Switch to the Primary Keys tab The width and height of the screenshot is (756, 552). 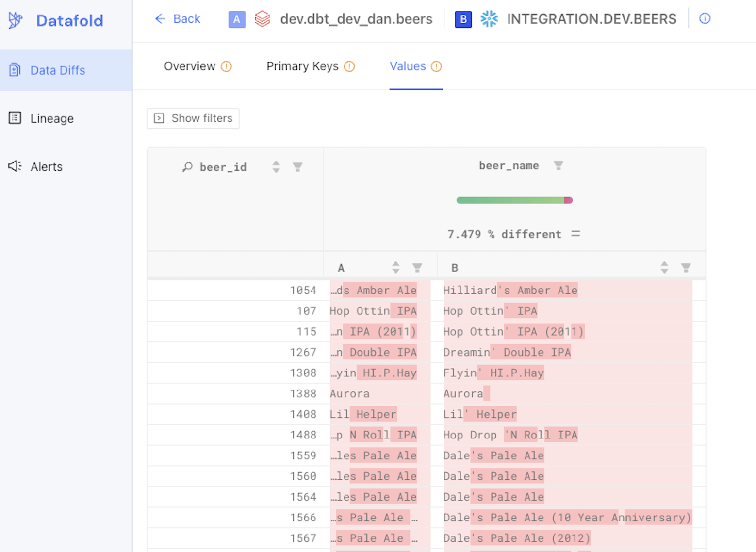pyautogui.click(x=302, y=66)
